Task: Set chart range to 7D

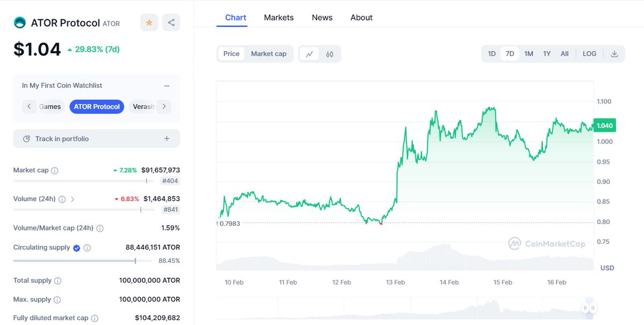Action: tap(510, 54)
